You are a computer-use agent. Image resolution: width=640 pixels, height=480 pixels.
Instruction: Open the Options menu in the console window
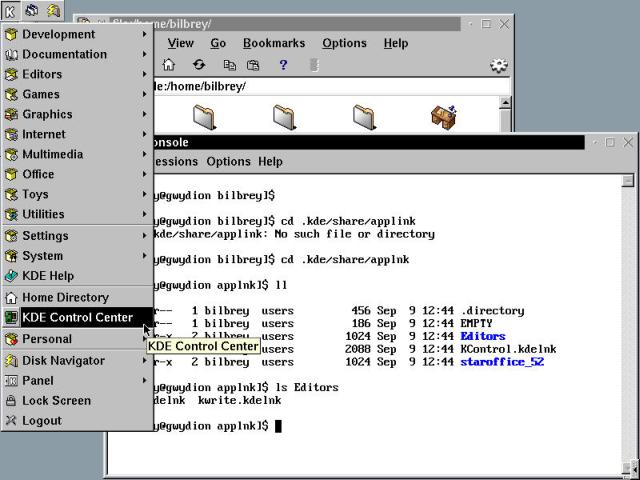(228, 161)
